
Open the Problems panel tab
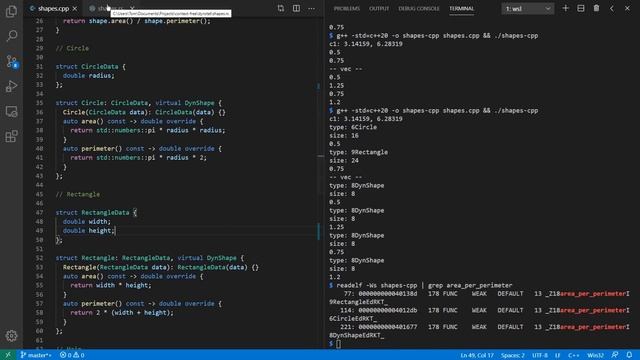pos(347,9)
